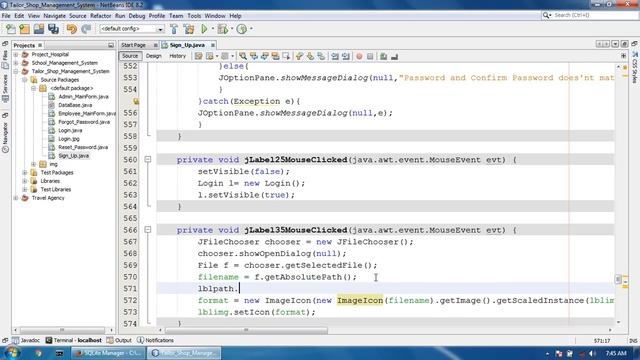Viewport: 640px width, 360px height.
Task: Expand the Test Packages node
Action: pyautogui.click(x=25, y=173)
